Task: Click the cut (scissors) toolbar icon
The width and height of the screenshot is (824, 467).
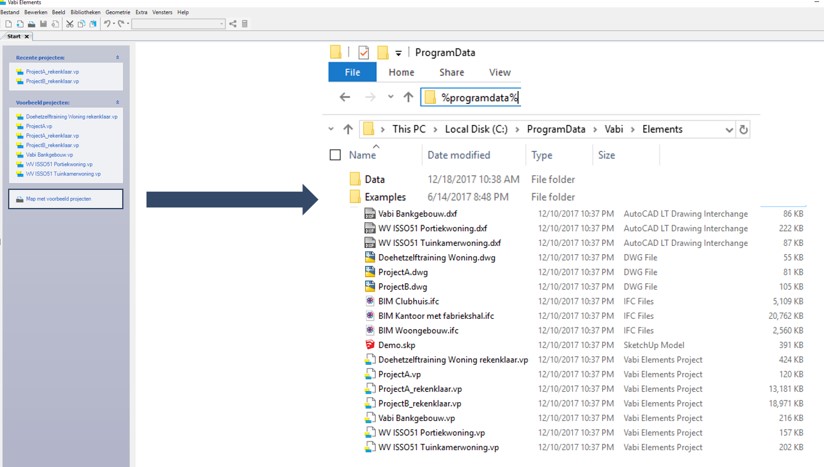Action: (x=69, y=24)
